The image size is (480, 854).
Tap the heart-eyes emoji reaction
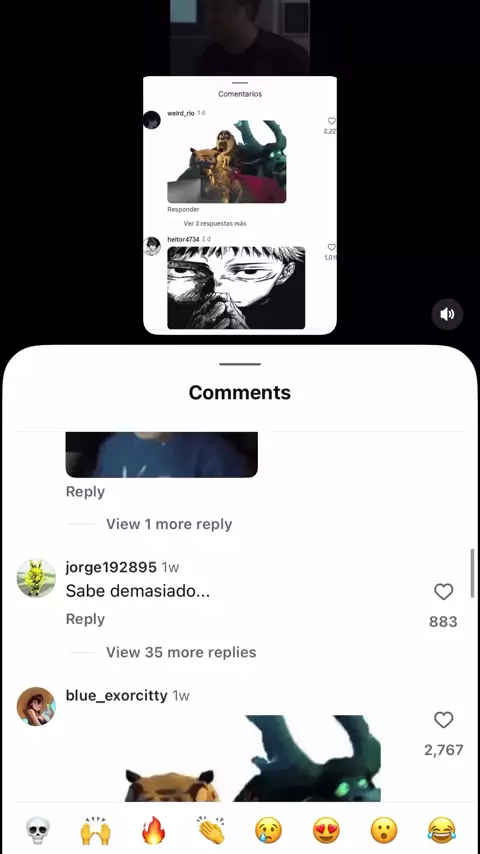point(326,831)
